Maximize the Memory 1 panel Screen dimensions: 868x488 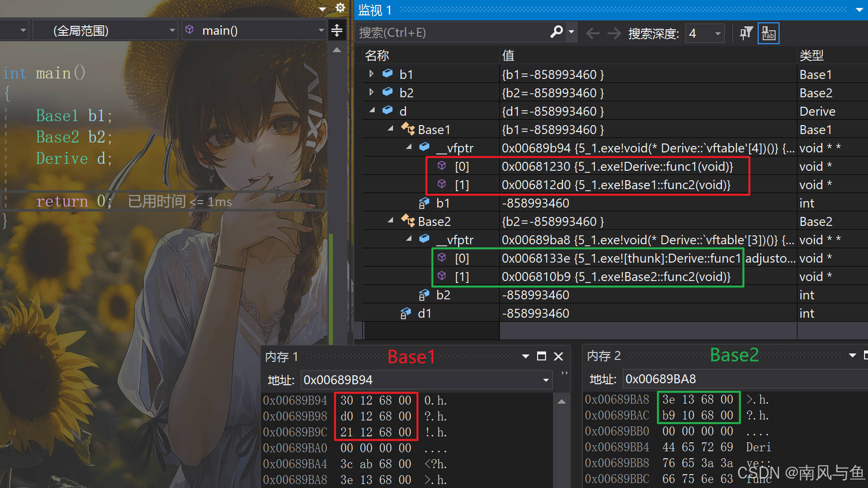point(542,356)
